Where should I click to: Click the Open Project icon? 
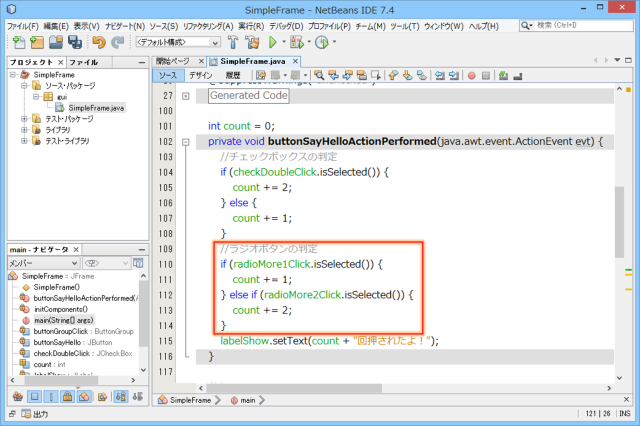point(56,42)
